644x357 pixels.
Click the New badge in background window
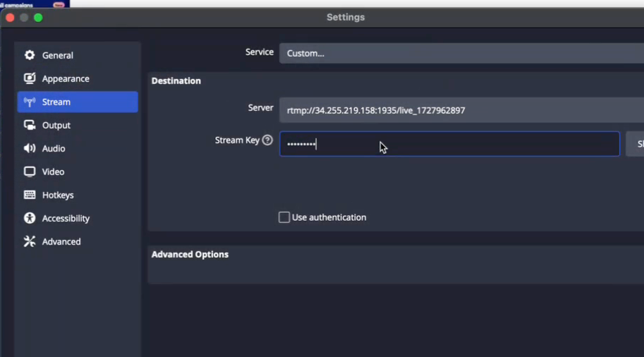tap(59, 4)
